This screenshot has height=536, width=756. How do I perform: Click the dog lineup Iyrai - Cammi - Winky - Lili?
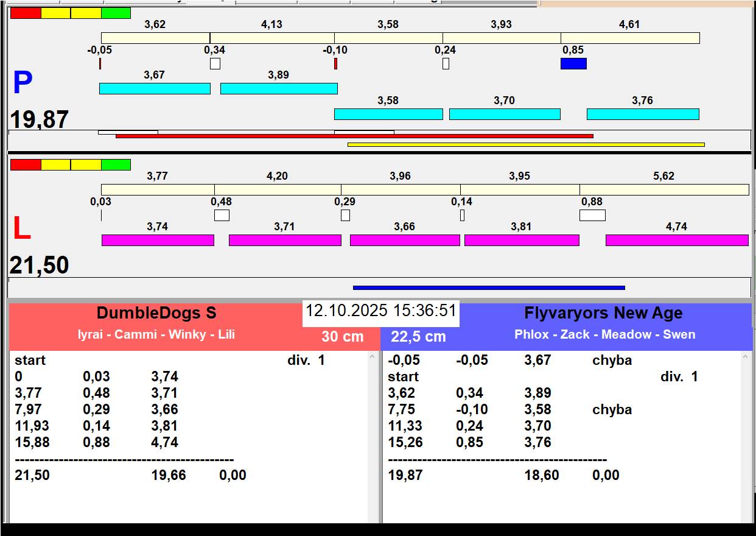156,334
